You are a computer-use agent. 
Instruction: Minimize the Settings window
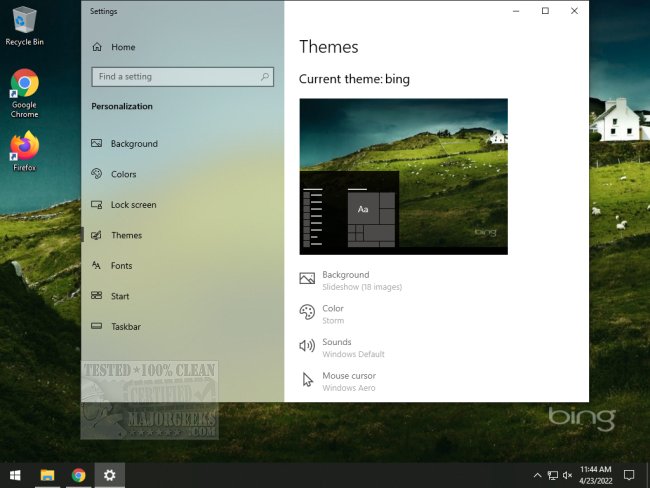pos(516,11)
